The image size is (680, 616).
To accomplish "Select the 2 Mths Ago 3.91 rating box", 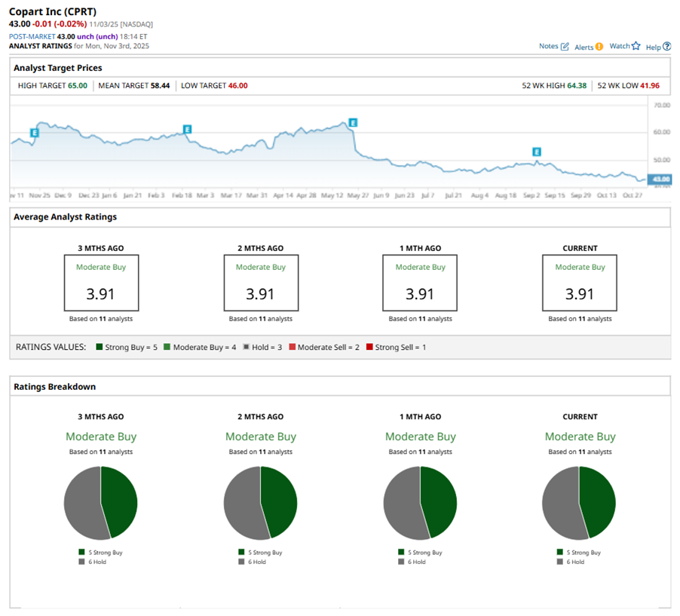I will (x=261, y=283).
